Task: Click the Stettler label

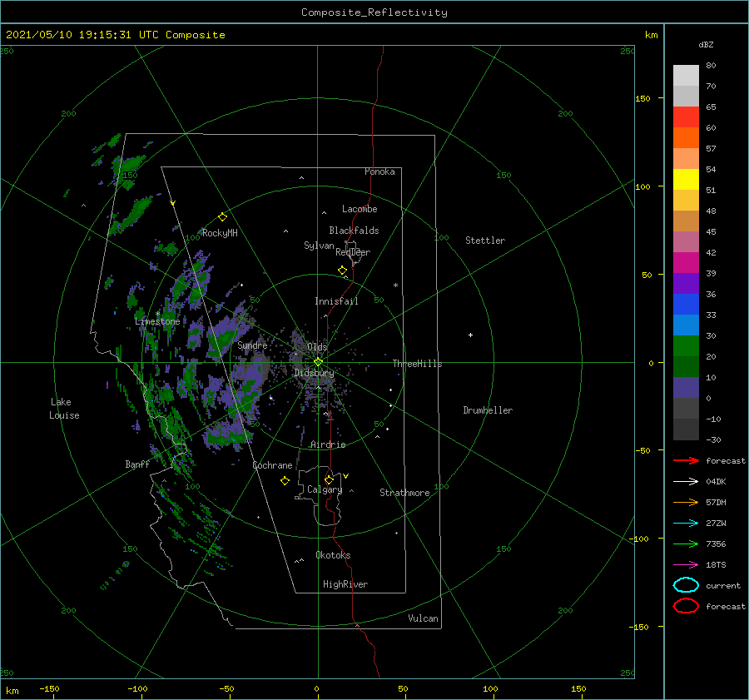Action: click(x=485, y=241)
